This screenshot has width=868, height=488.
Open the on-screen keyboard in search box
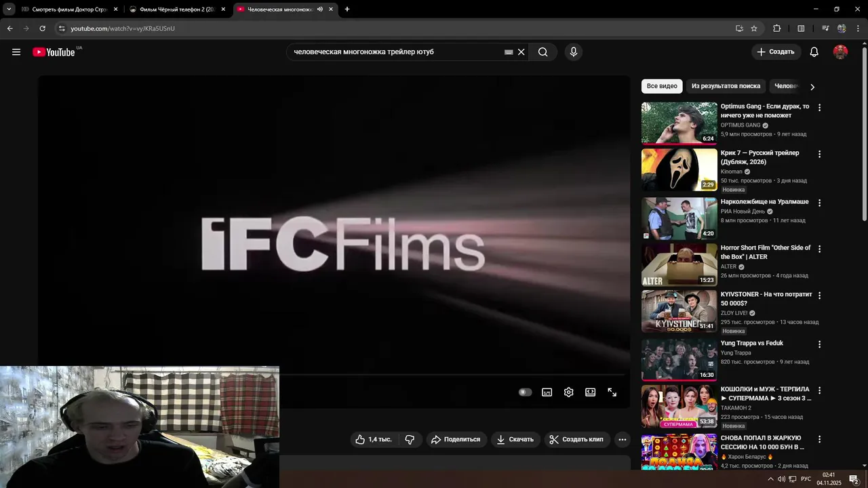509,52
